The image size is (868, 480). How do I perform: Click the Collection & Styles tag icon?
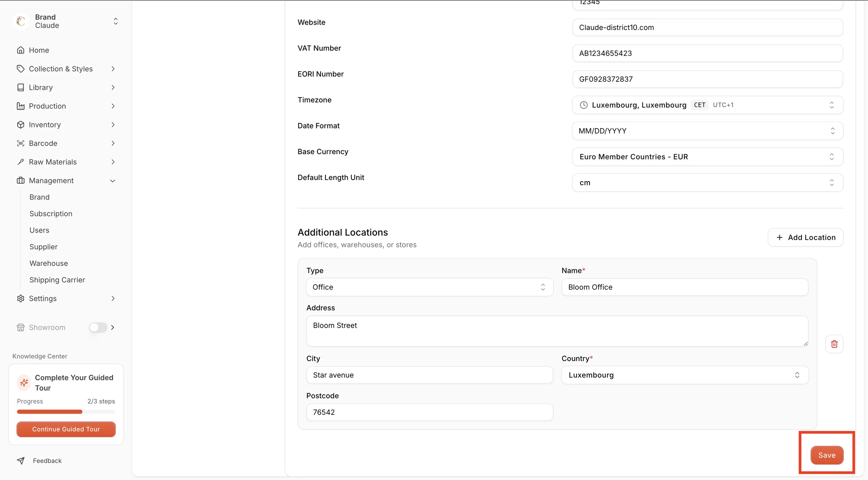[21, 69]
